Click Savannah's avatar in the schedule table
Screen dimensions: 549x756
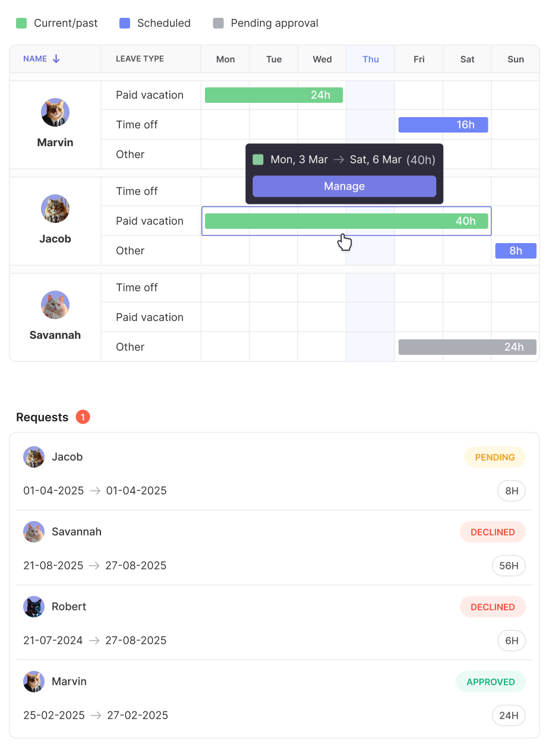tap(55, 305)
